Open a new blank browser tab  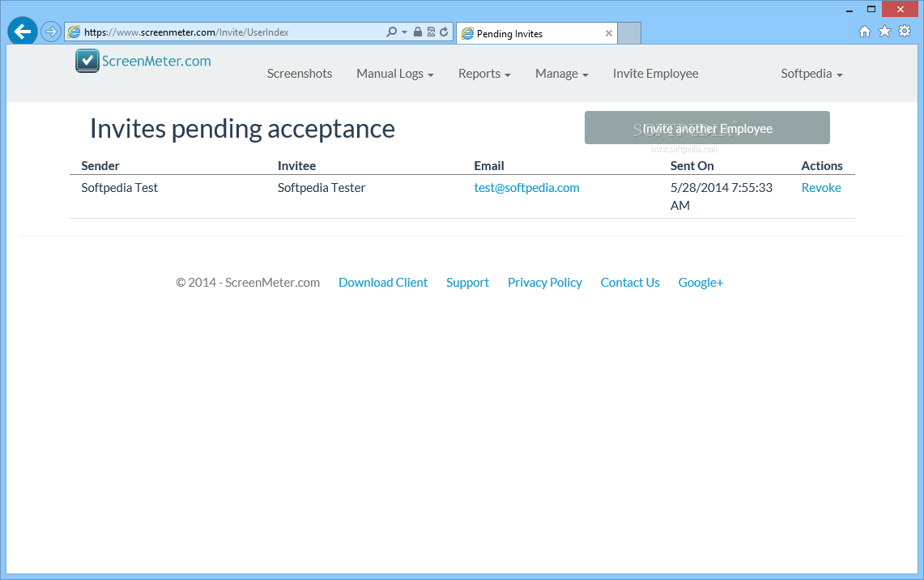pos(629,33)
